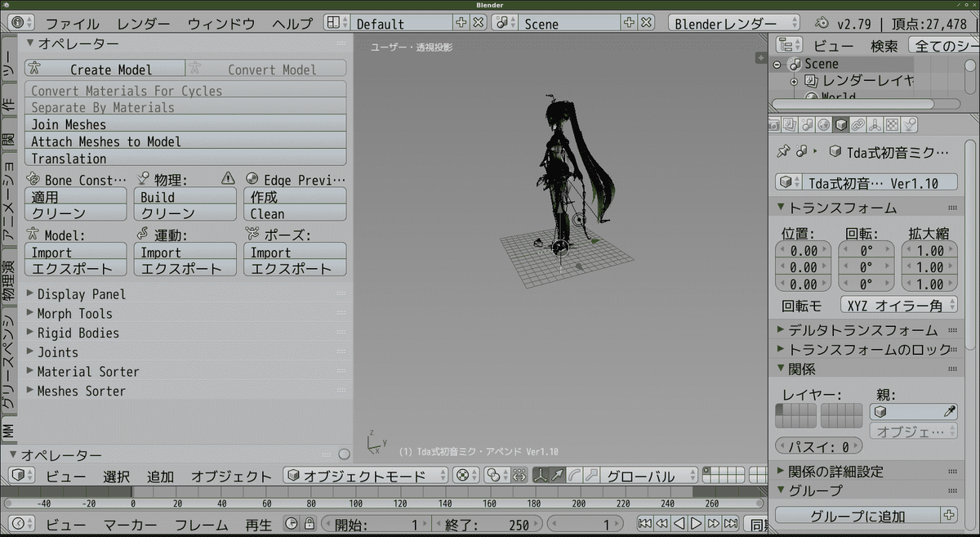Open the Object Data properties tab (axes icon)
The height and width of the screenshot is (537, 980).
875,125
